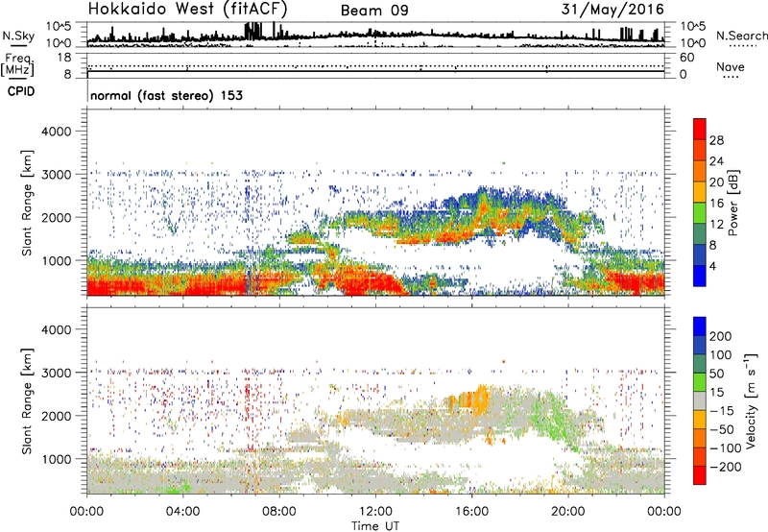Pick the red top segment of power color bar

(x=700, y=130)
